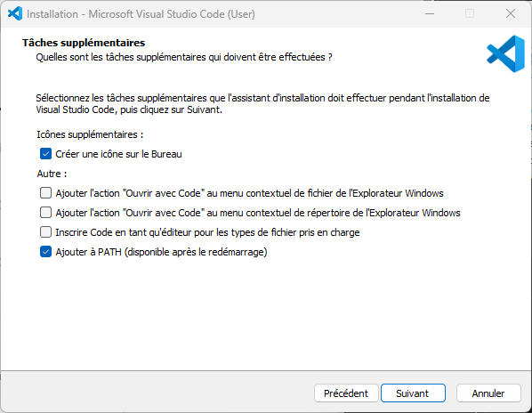Image resolution: width=532 pixels, height=413 pixels.
Task: Tick Inscrire Code en tant qu'éditeur checkbox
Action: (45, 232)
